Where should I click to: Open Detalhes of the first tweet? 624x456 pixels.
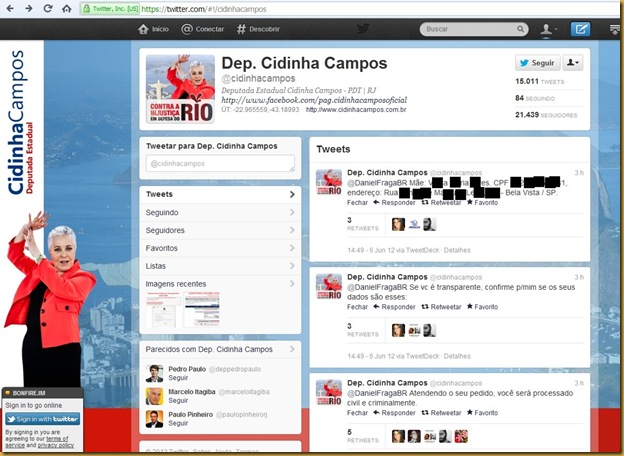tap(457, 250)
